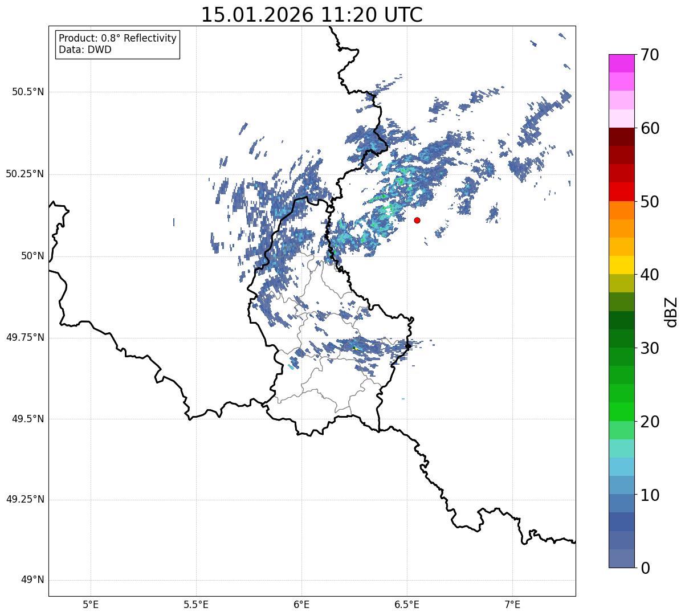Click the "Product: 0.8° Reflectivity" label

(x=118, y=38)
